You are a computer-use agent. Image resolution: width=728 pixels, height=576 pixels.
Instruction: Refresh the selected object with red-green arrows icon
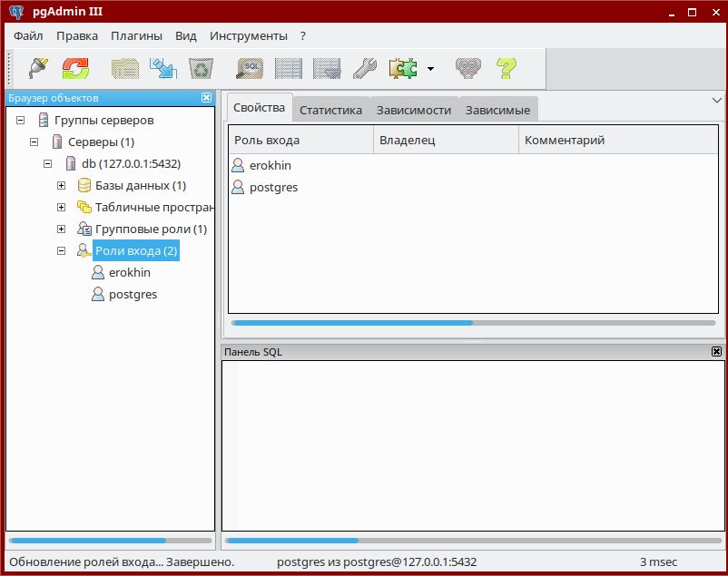tap(75, 69)
